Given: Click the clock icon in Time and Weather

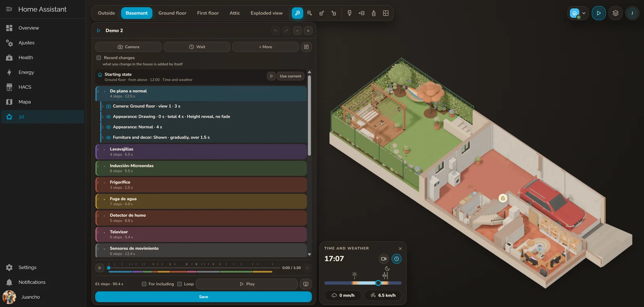Looking at the screenshot, I should 396,259.
